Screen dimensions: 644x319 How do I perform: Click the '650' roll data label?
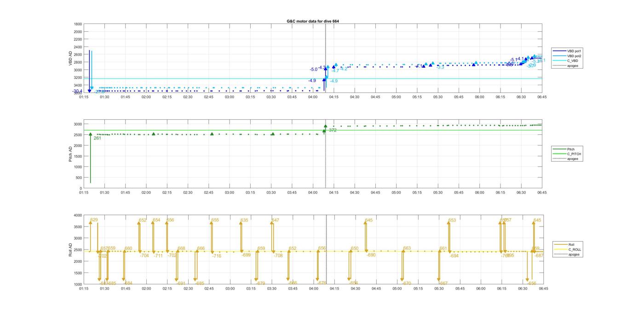pyautogui.click(x=354, y=249)
